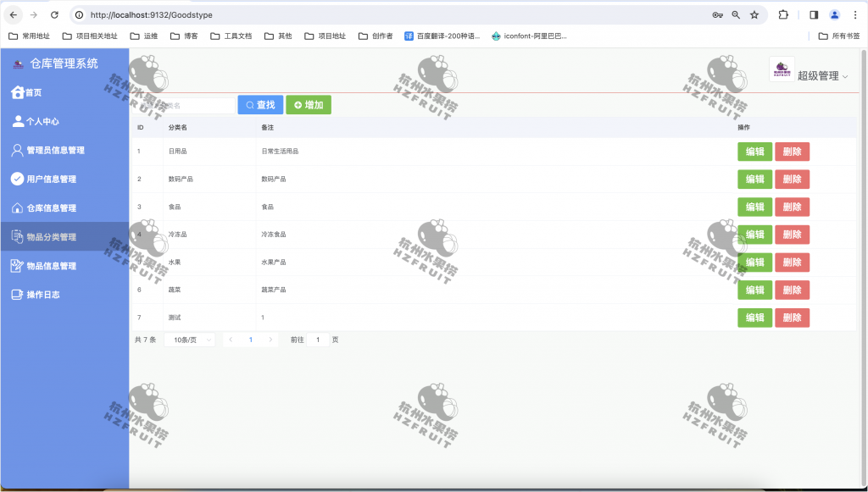Click the 管理员信息管理 admin icon
The height and width of the screenshot is (492, 868).
(19, 150)
